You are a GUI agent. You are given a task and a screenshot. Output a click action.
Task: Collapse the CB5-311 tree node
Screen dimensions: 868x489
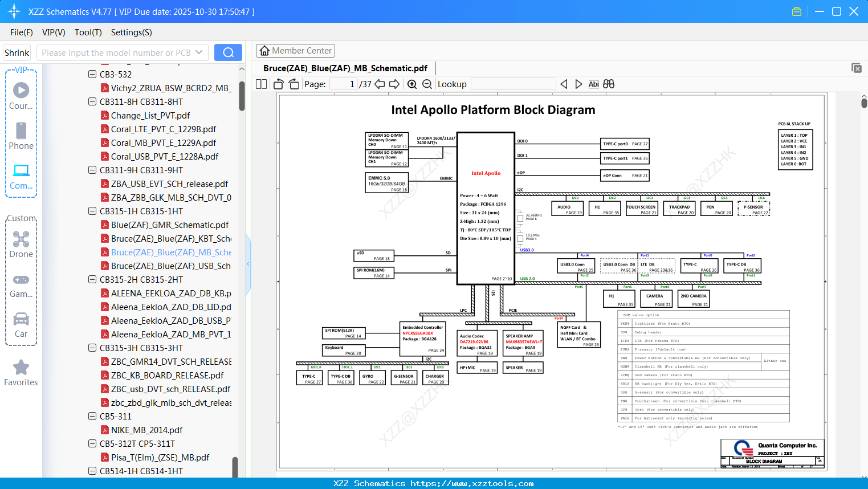[x=92, y=416]
